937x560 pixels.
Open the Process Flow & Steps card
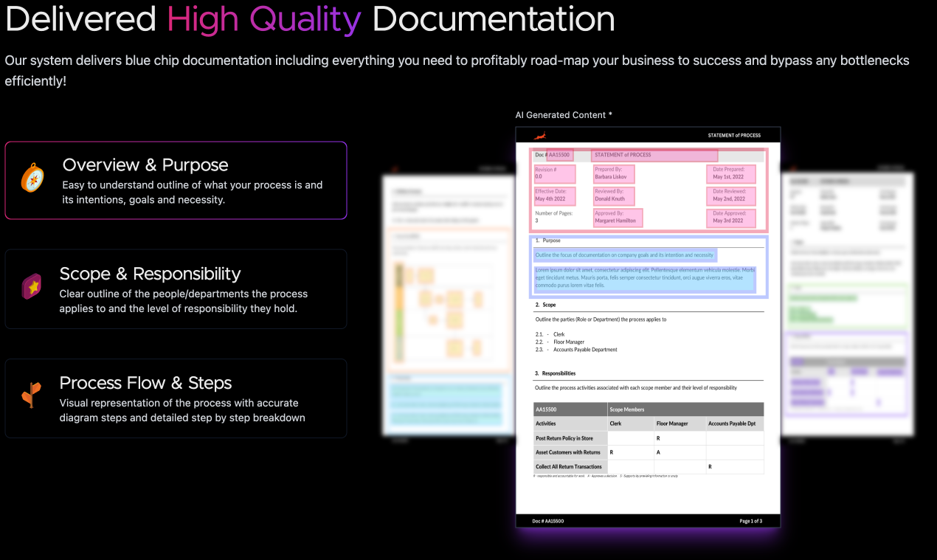pyautogui.click(x=176, y=398)
